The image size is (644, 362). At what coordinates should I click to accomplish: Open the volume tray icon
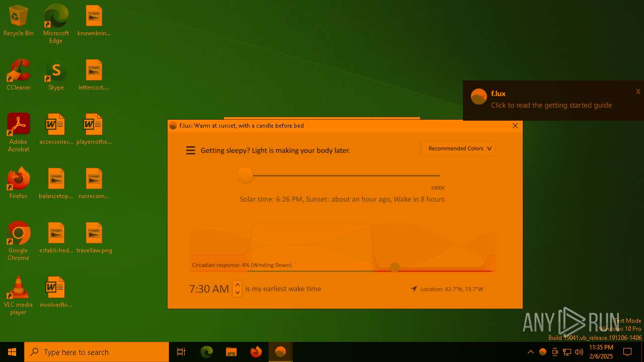click(579, 352)
